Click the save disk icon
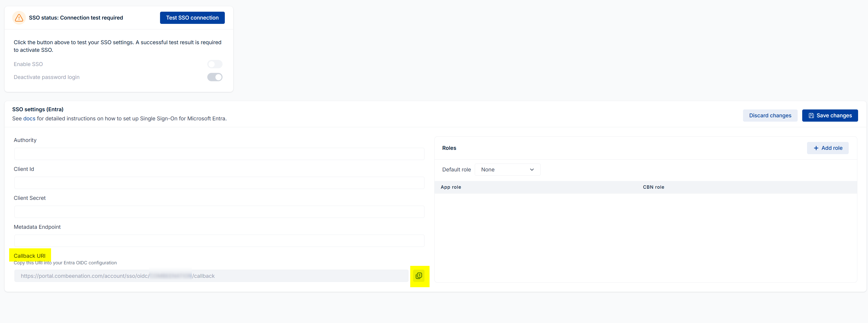868x323 pixels. tap(811, 116)
